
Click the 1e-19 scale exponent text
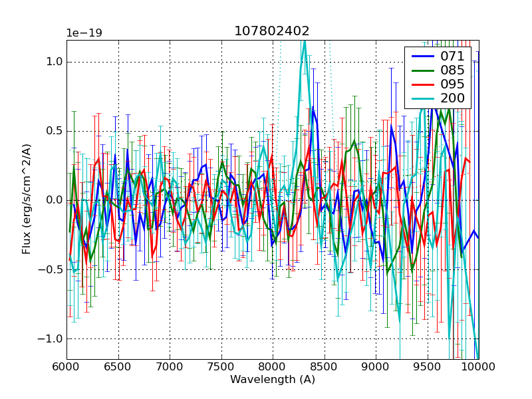84,33
